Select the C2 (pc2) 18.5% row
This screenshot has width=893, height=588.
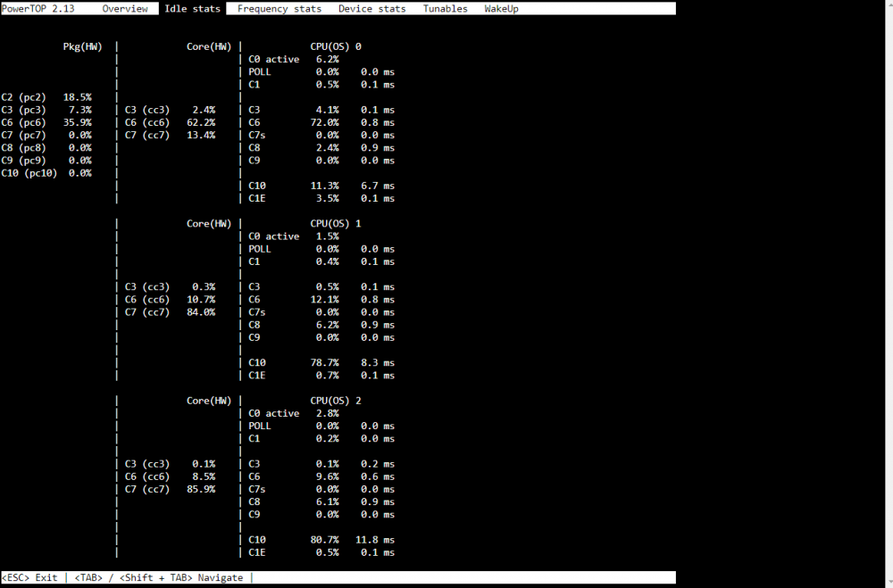[46, 97]
